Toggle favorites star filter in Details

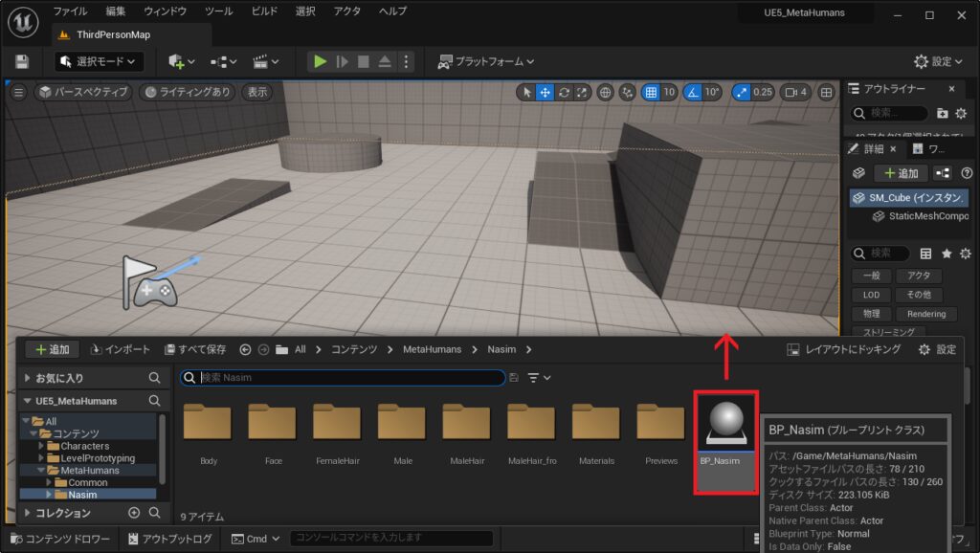(947, 254)
